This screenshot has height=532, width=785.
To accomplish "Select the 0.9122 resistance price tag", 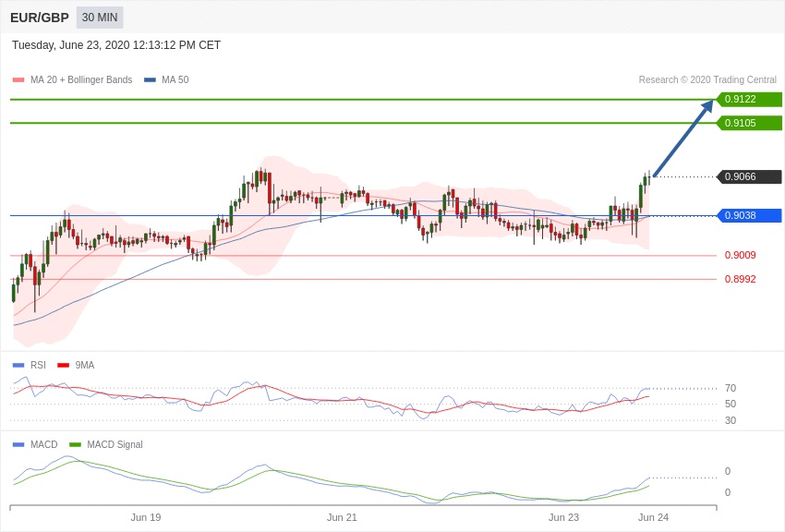I will coord(749,99).
